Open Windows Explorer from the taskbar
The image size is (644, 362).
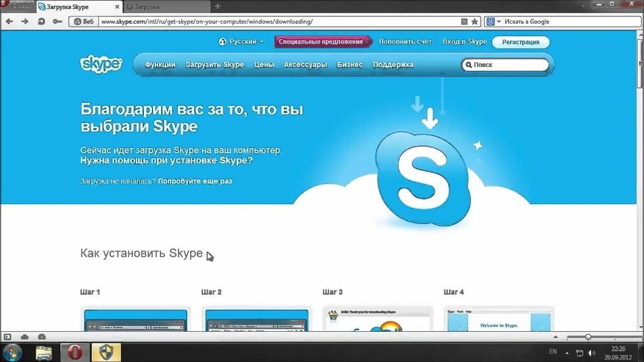point(44,352)
